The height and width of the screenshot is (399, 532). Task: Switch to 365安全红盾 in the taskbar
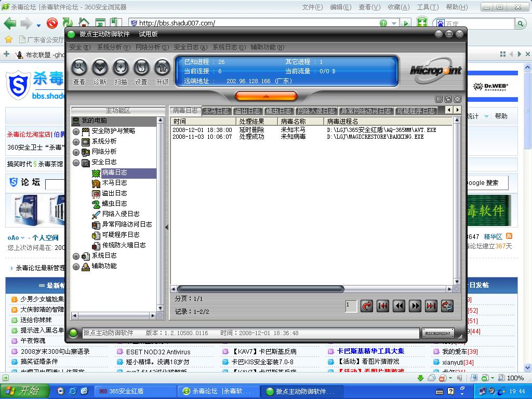click(135, 391)
